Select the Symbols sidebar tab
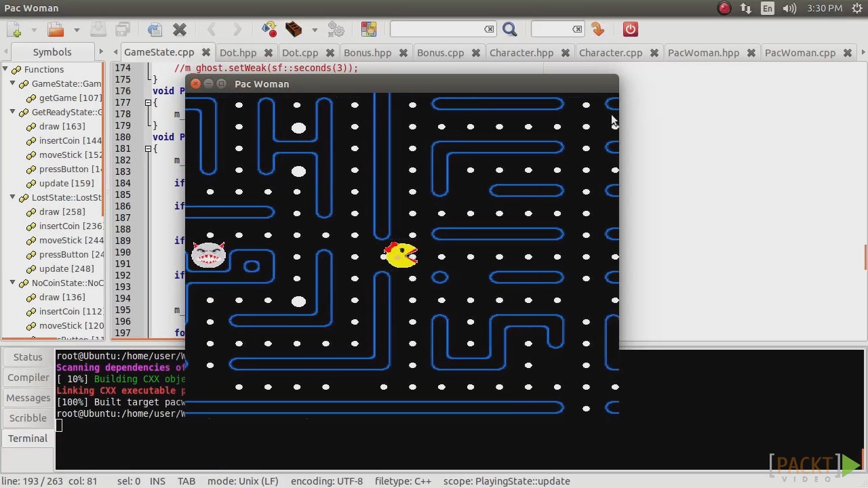 (x=52, y=52)
